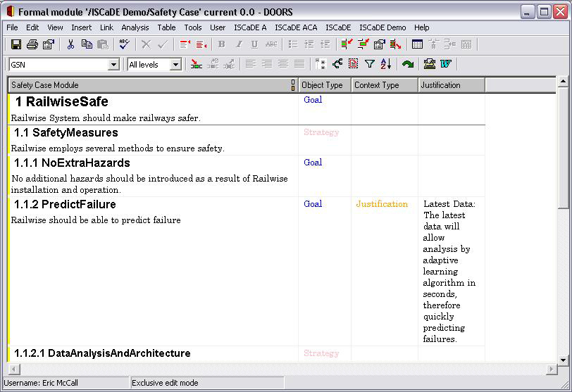
Task: Click the vertical scrollbar down arrow
Action: tap(563, 360)
